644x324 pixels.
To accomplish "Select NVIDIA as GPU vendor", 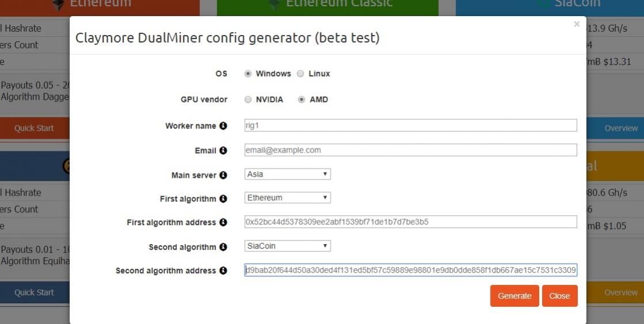I will [248, 100].
